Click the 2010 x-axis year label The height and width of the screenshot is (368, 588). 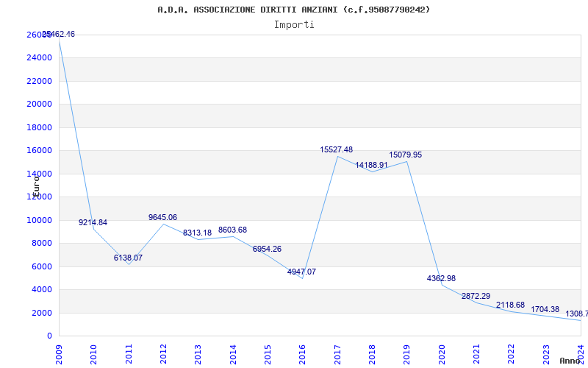pos(94,355)
